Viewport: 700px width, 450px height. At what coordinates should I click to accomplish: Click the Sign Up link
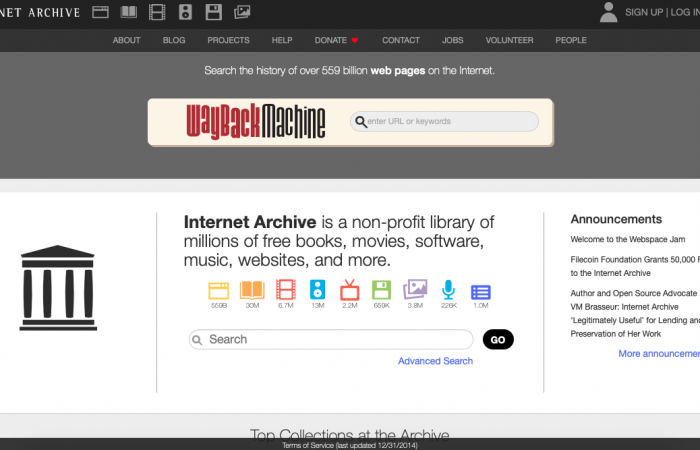644,12
